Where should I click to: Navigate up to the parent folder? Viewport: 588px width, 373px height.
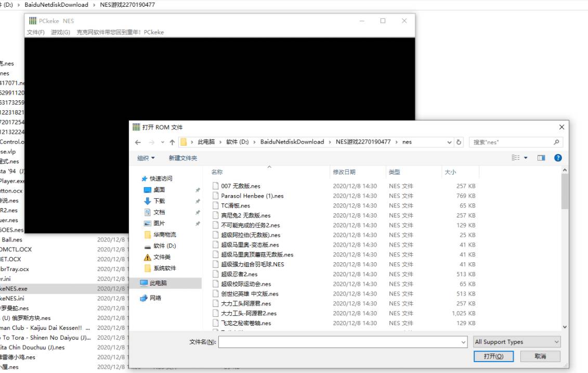(172, 142)
